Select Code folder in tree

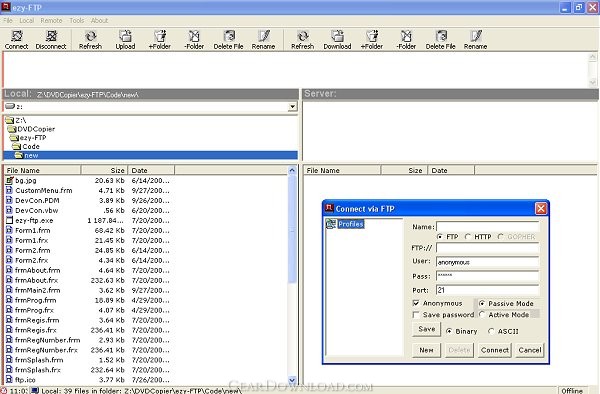(26, 147)
